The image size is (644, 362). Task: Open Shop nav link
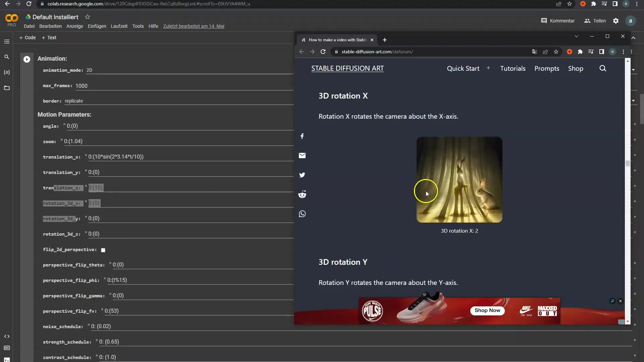coord(576,68)
